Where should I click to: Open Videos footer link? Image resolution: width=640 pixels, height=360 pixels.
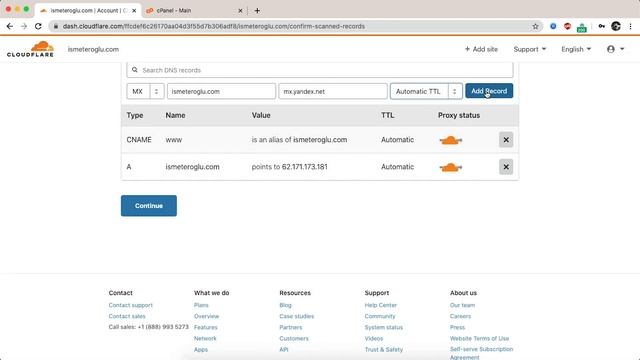point(374,338)
